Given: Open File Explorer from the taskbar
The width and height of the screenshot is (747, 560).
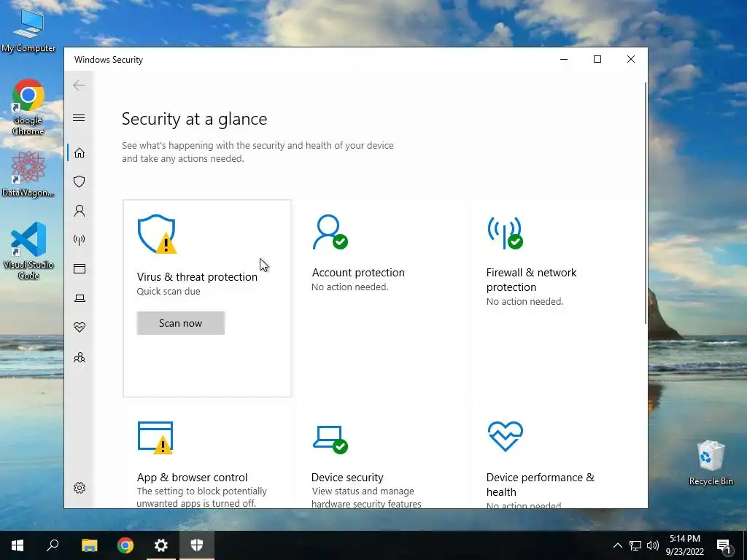Looking at the screenshot, I should coord(89,545).
